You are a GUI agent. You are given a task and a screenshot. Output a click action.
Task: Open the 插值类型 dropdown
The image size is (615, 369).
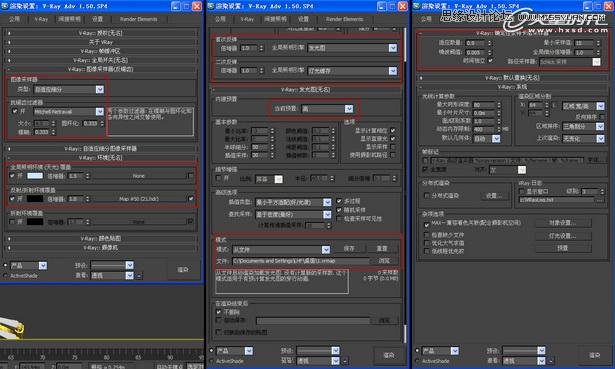click(x=293, y=202)
